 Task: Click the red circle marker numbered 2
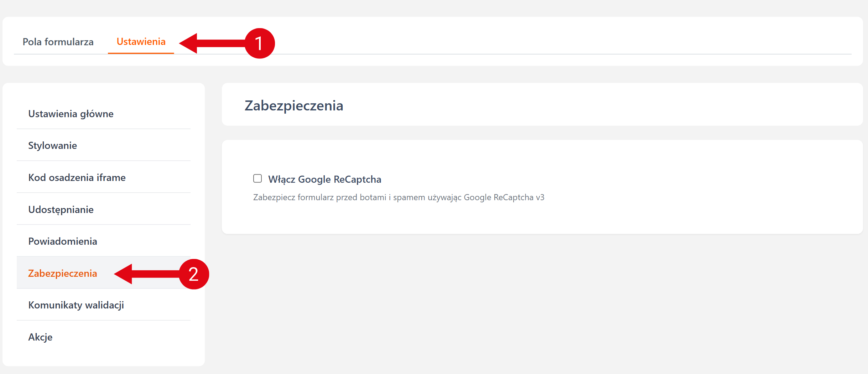point(193,274)
